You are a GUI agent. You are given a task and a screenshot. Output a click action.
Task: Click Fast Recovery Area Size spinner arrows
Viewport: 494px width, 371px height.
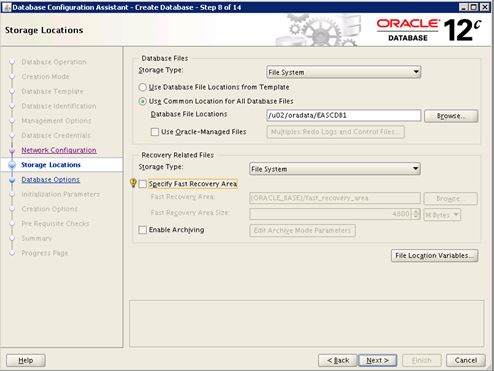click(416, 214)
